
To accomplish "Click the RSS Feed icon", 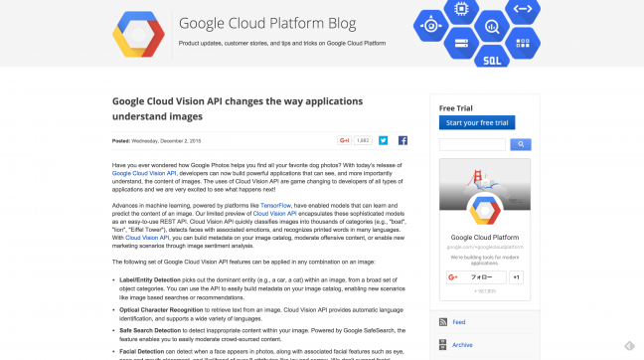I will (443, 322).
